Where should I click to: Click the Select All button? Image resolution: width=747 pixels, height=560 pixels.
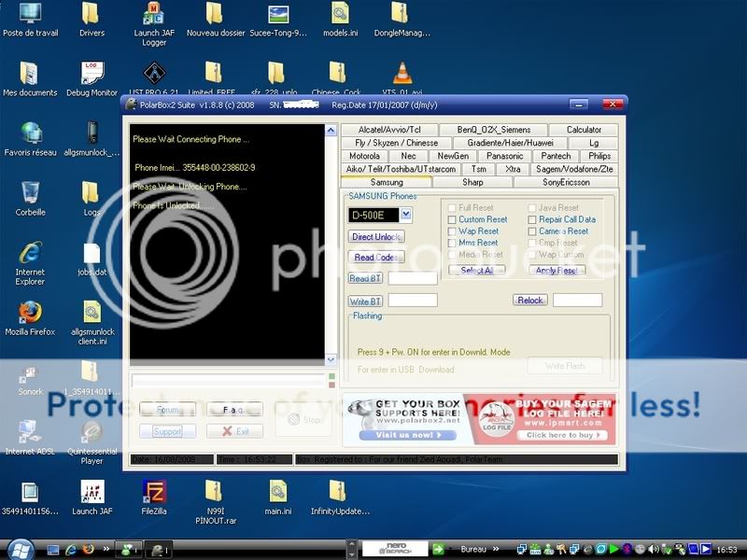click(x=476, y=270)
